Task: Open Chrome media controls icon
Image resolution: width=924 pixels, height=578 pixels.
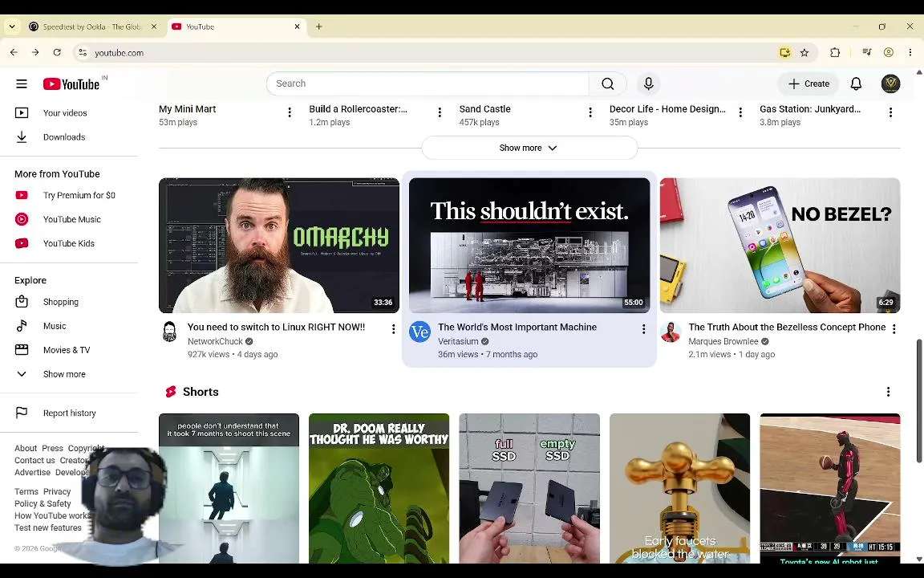Action: click(x=866, y=52)
